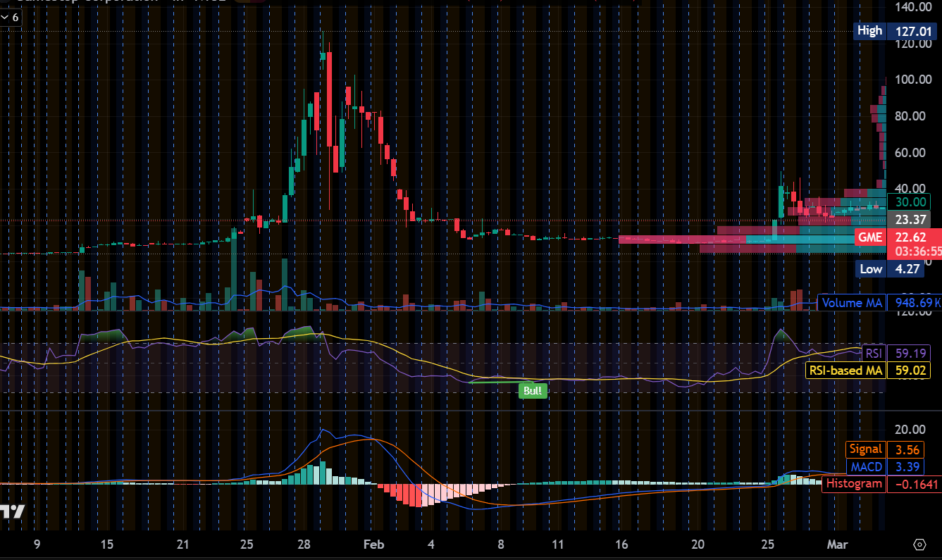The height and width of the screenshot is (560, 942).
Task: Select the Signal 3.56 label
Action: [884, 449]
